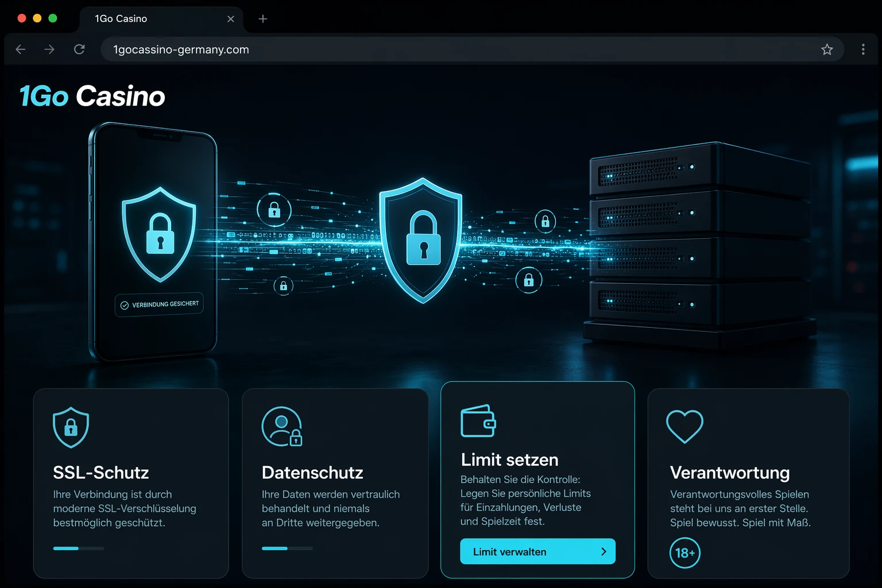Click the Datenschutz heading
Screen dimensions: 882x588
click(x=312, y=473)
